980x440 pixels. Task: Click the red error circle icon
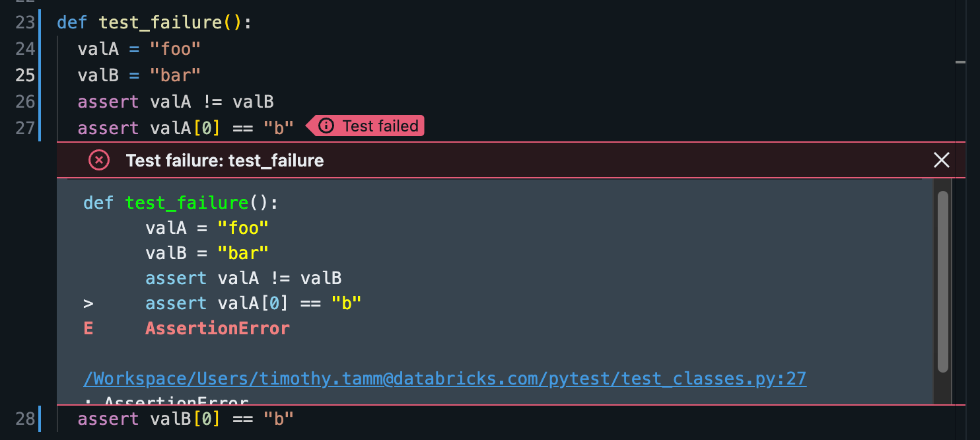(99, 160)
